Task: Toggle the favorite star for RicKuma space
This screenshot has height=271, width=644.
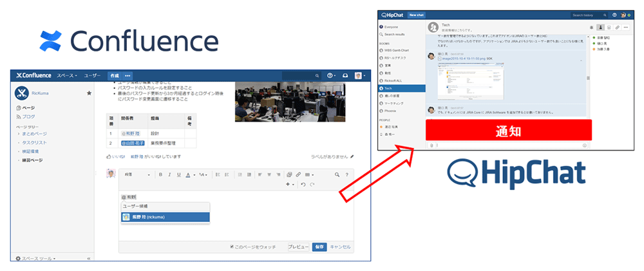Action: click(x=89, y=93)
